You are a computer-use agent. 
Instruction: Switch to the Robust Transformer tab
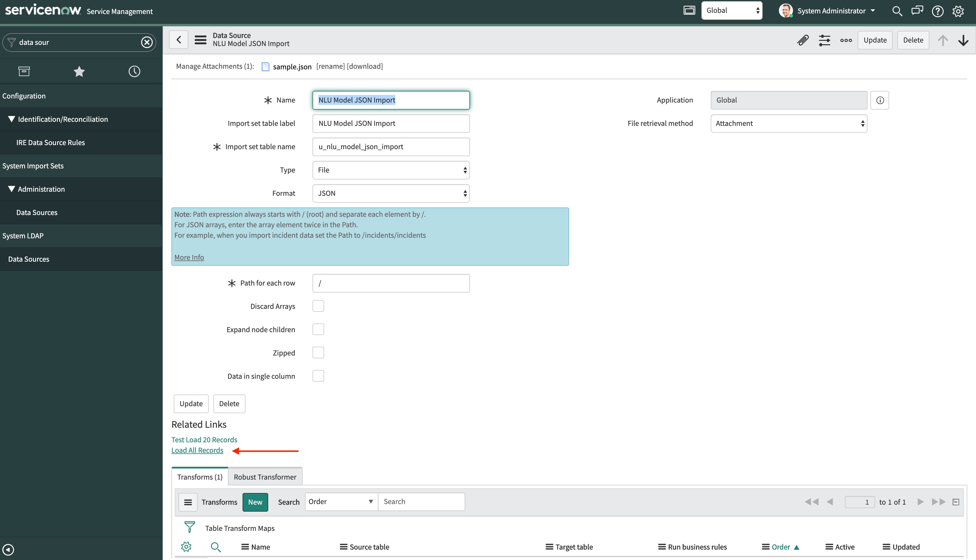click(265, 477)
